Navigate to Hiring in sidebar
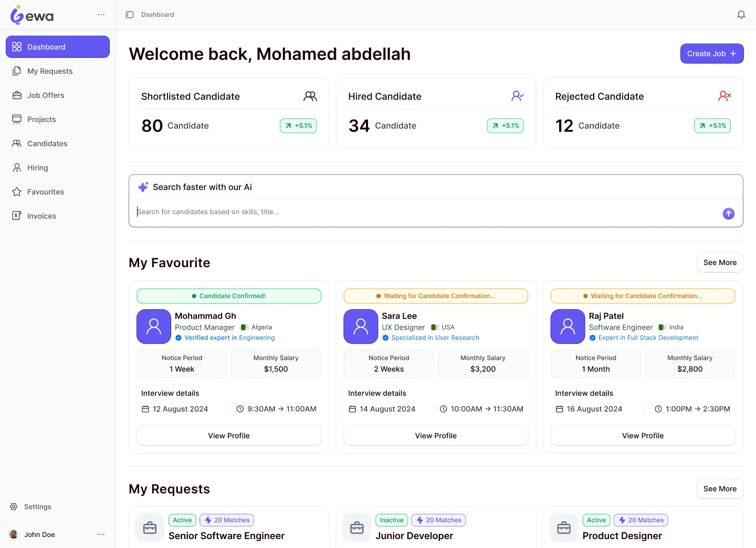 58,167
